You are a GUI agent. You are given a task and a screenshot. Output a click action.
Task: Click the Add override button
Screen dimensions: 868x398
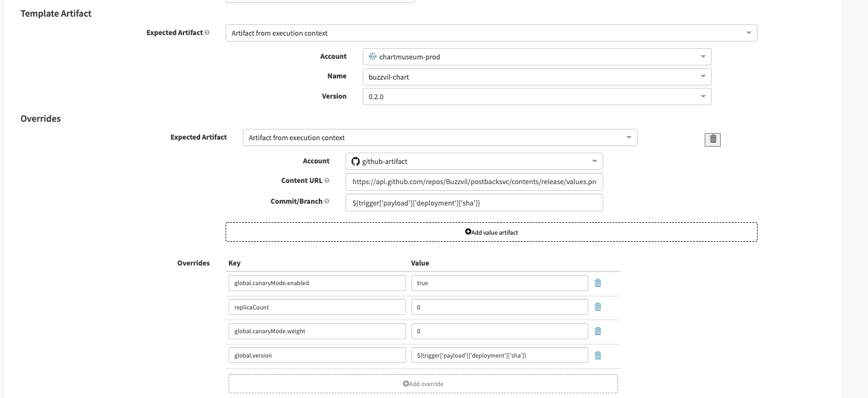[x=423, y=384]
